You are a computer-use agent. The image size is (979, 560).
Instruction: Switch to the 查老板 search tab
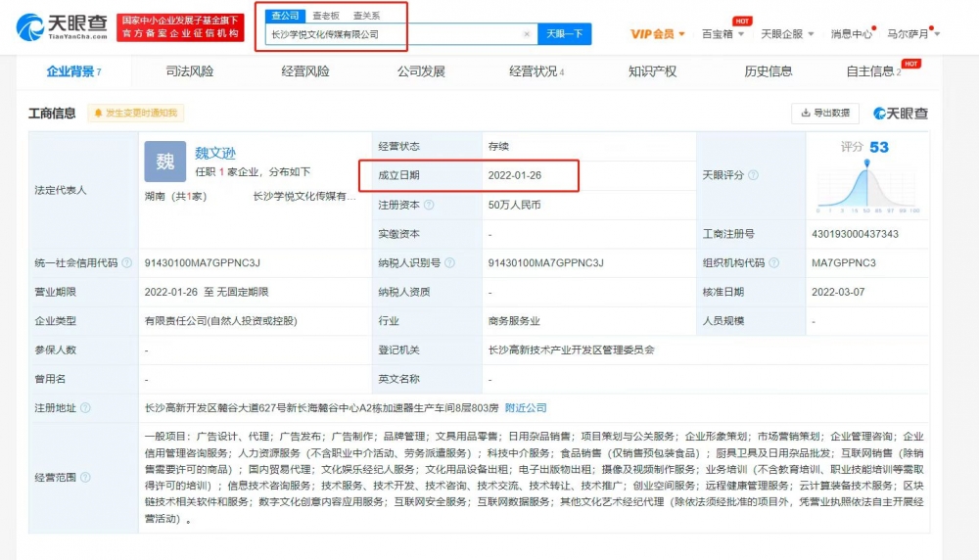325,16
